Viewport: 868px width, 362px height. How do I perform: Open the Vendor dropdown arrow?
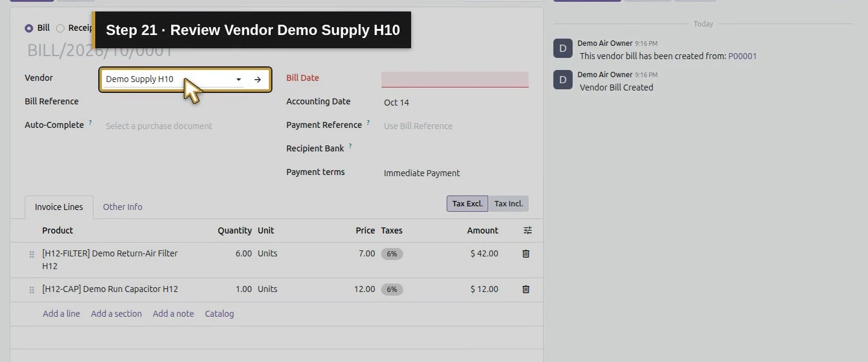tap(239, 80)
